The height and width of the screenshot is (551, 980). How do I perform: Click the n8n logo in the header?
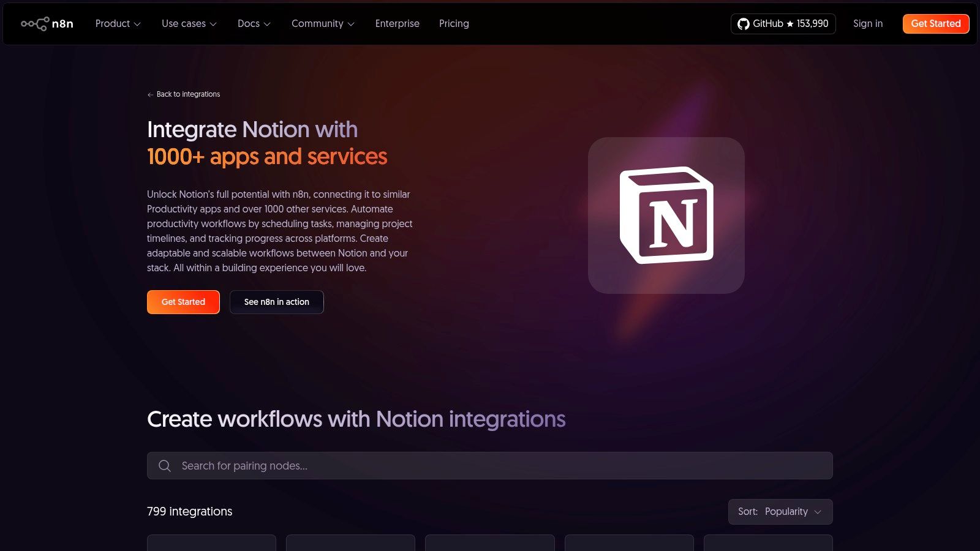click(x=47, y=24)
